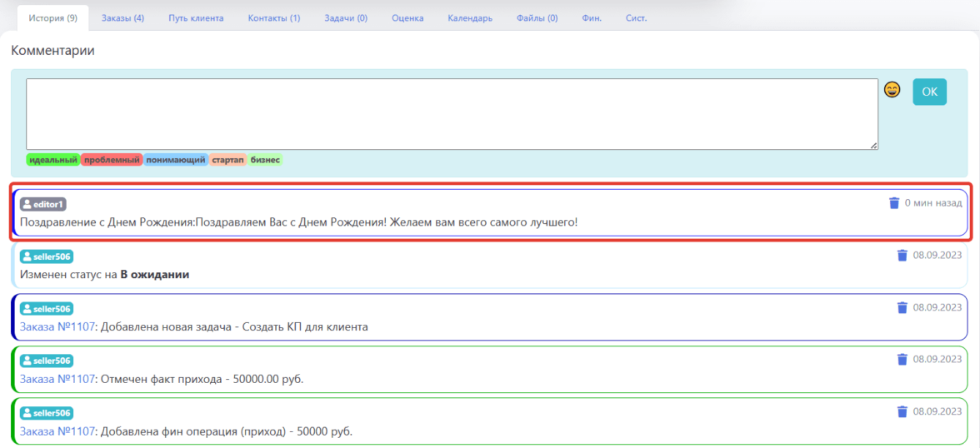
Task: Open the emoji picker smiley icon
Action: (x=892, y=91)
